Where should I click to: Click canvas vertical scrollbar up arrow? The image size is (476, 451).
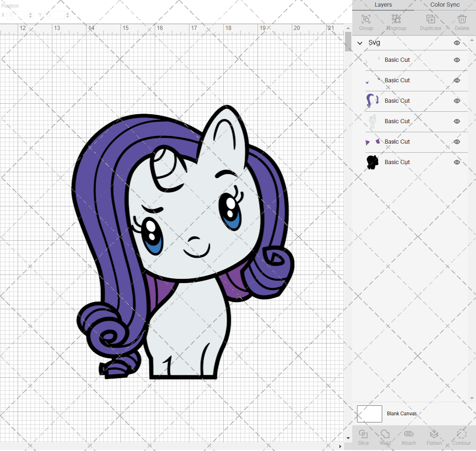point(348,28)
